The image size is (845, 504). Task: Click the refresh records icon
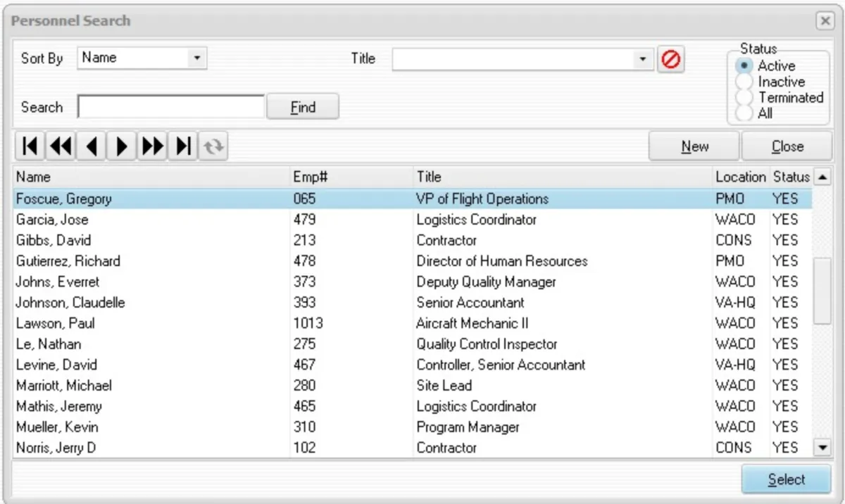213,146
